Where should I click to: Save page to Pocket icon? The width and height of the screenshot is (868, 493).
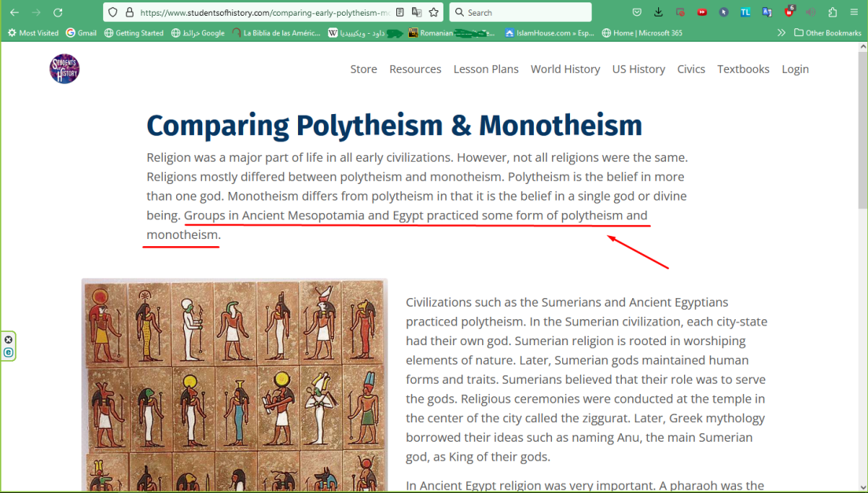[x=637, y=12]
